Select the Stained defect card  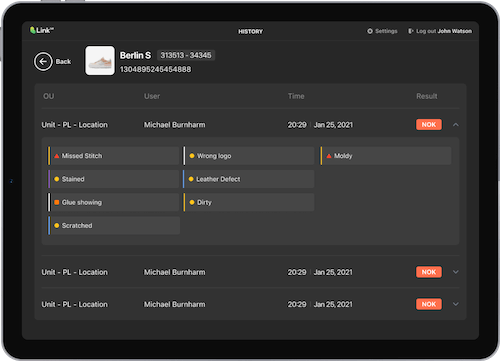tap(114, 179)
